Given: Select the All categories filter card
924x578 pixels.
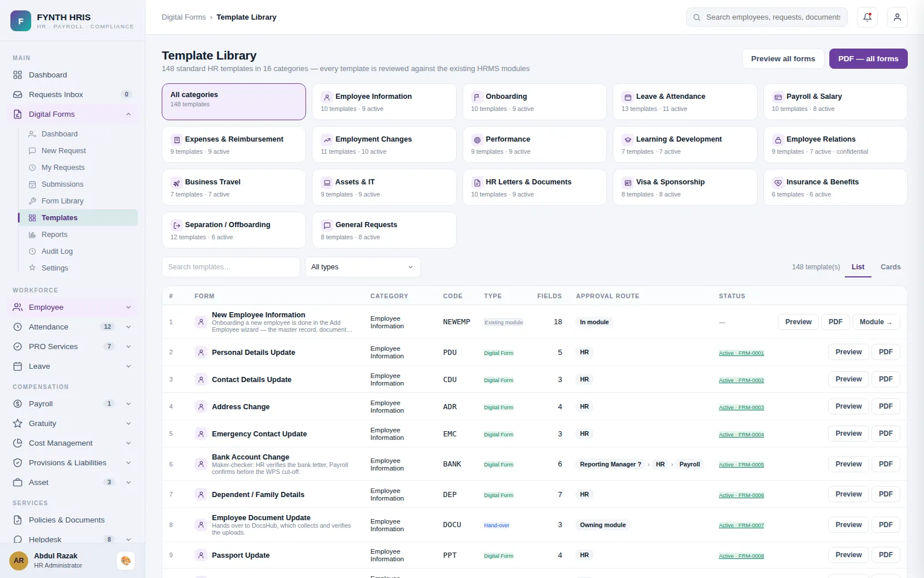Looking at the screenshot, I should (x=234, y=102).
